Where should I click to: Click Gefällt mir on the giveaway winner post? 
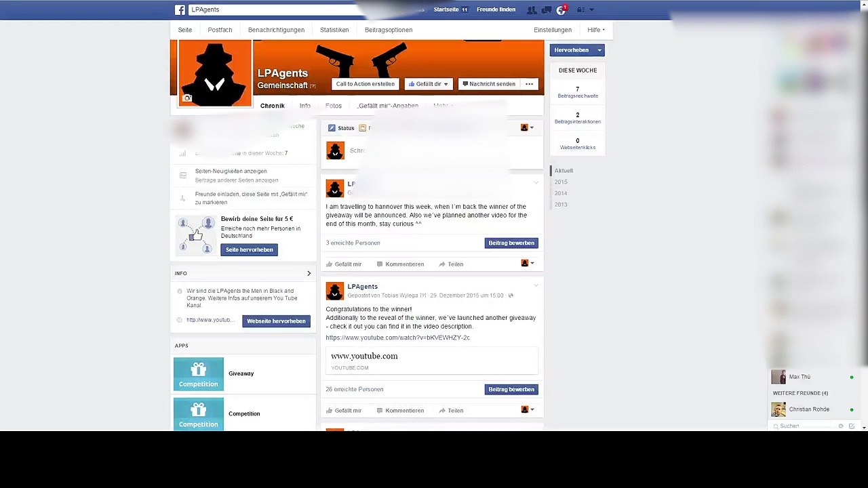point(344,411)
